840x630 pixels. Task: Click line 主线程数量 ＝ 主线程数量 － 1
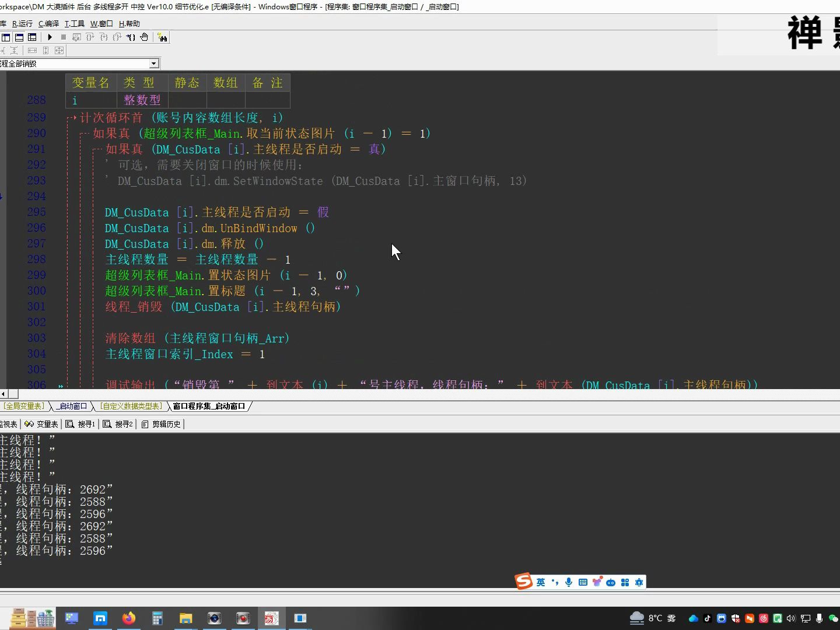click(x=198, y=259)
